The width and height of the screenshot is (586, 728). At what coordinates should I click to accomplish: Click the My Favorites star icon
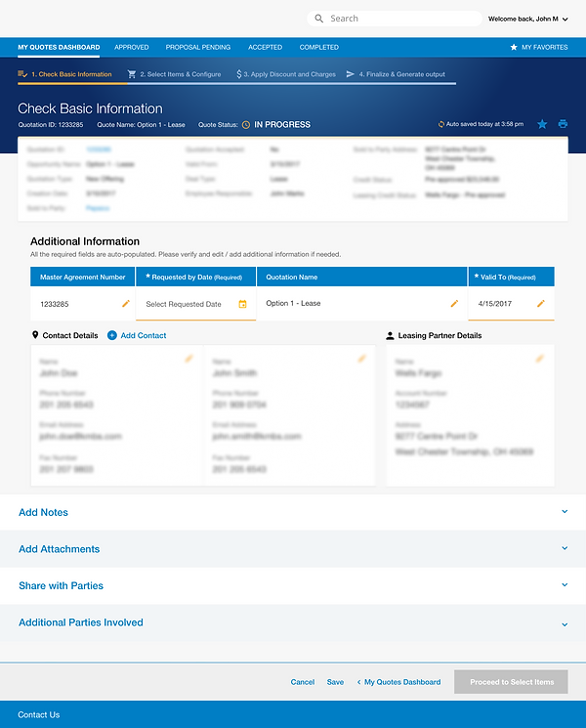click(514, 47)
